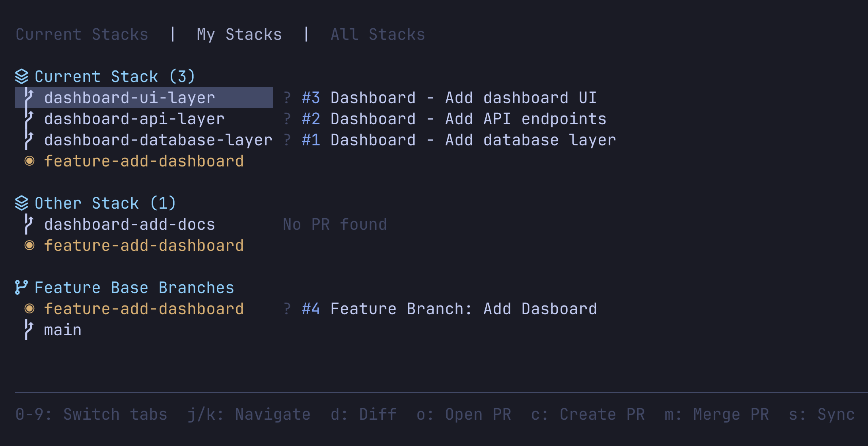Click the branch icon beside main
The image size is (868, 446).
tap(29, 329)
